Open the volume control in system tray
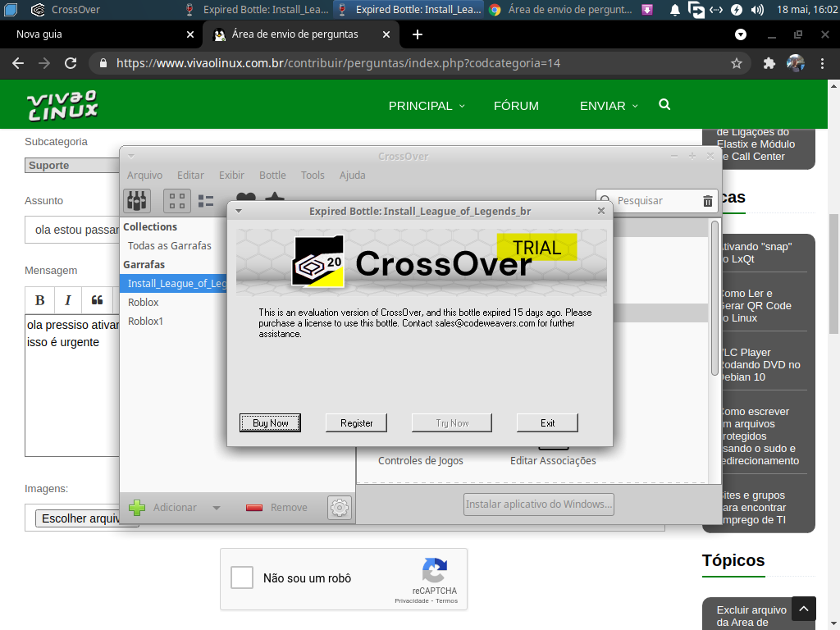 (x=757, y=10)
